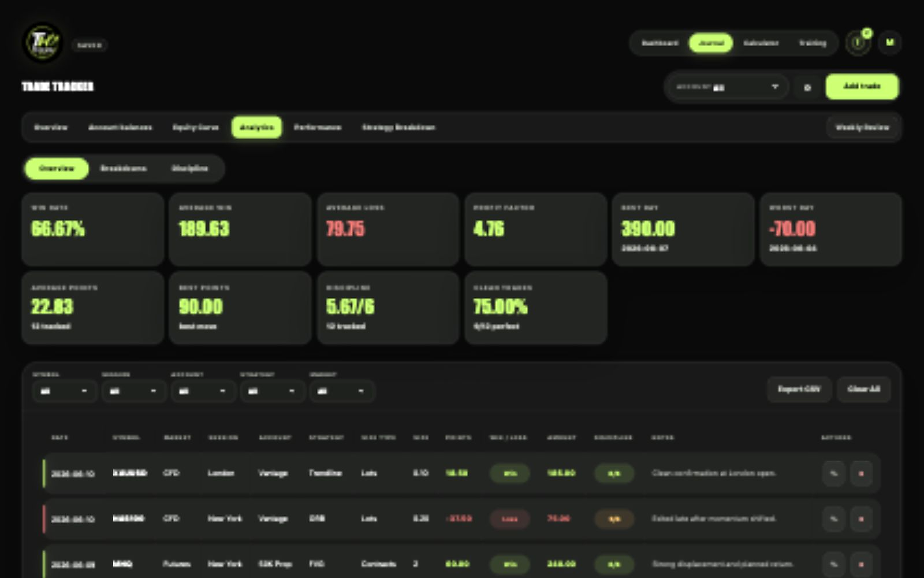Click the Amount column header
This screenshot has width=924, height=578.
tap(561, 437)
